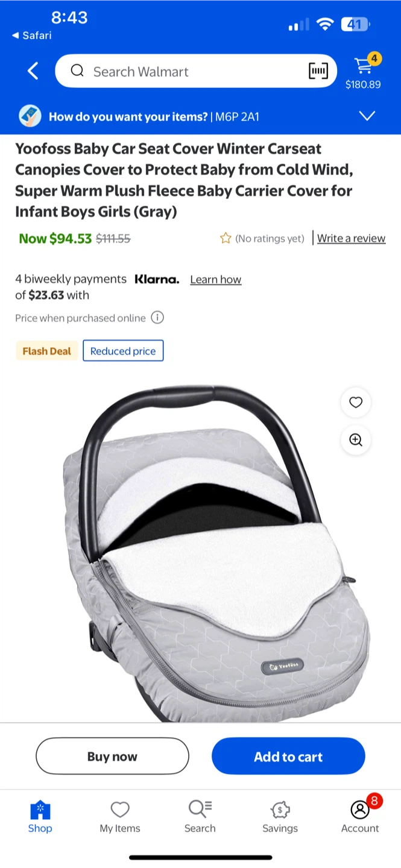Viewport: 401px width, 868px height.
Task: Open the barcode scanner icon
Action: [318, 71]
